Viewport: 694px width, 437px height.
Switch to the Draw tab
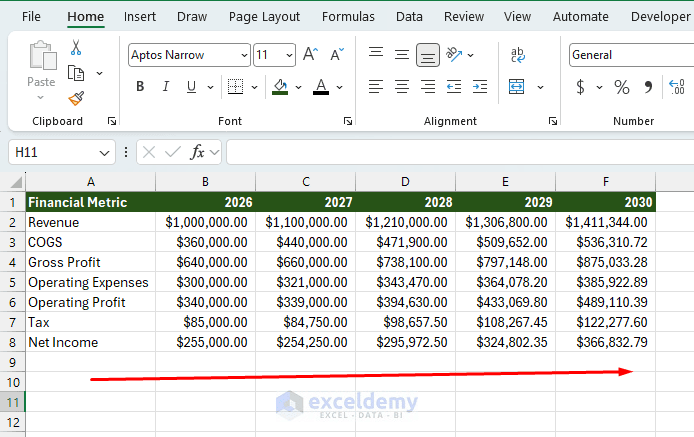coord(192,17)
